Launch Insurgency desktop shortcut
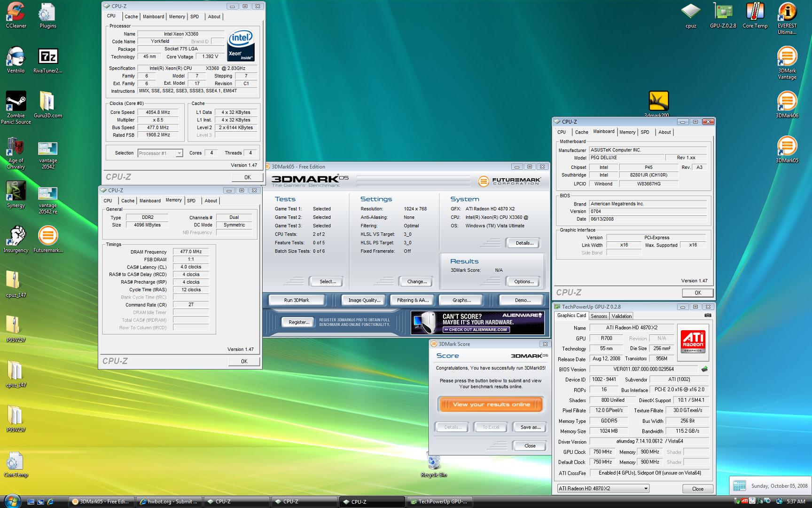Viewport: 812px width, 508px height. pyautogui.click(x=16, y=238)
